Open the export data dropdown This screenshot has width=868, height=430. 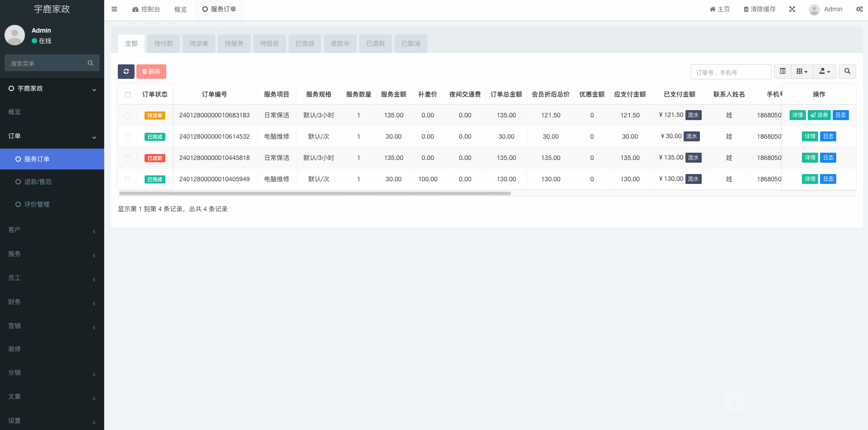[825, 72]
